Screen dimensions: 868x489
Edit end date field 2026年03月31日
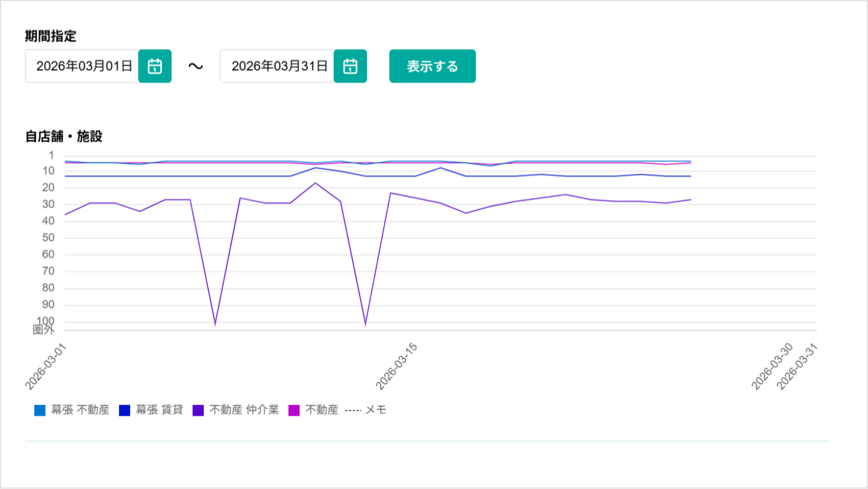pyautogui.click(x=277, y=66)
